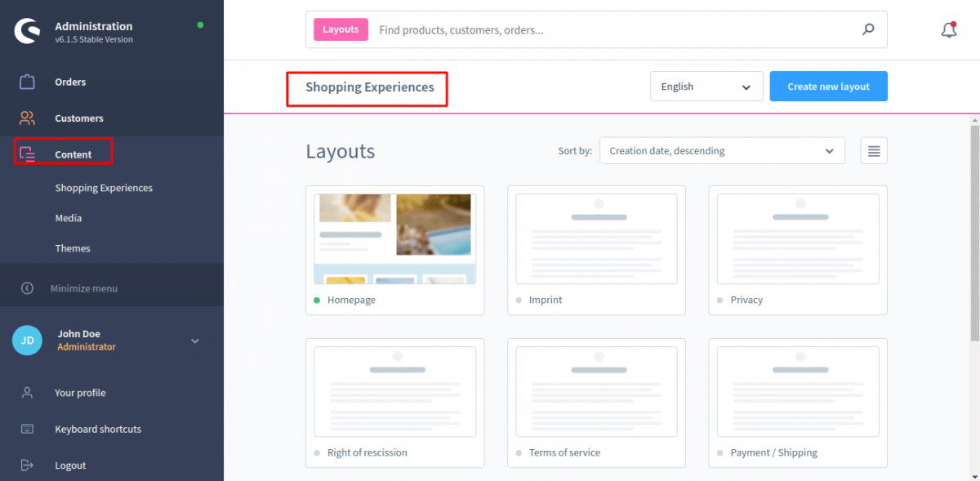The height and width of the screenshot is (481, 980).
Task: Click the Keyboard shortcuts keyboard icon
Action: pos(27,429)
